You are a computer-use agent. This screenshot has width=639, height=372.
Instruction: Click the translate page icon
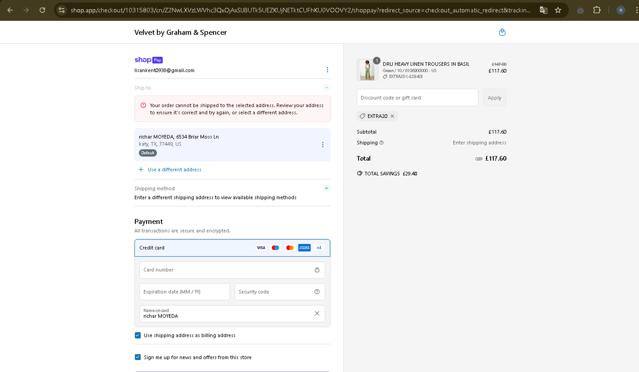543,10
